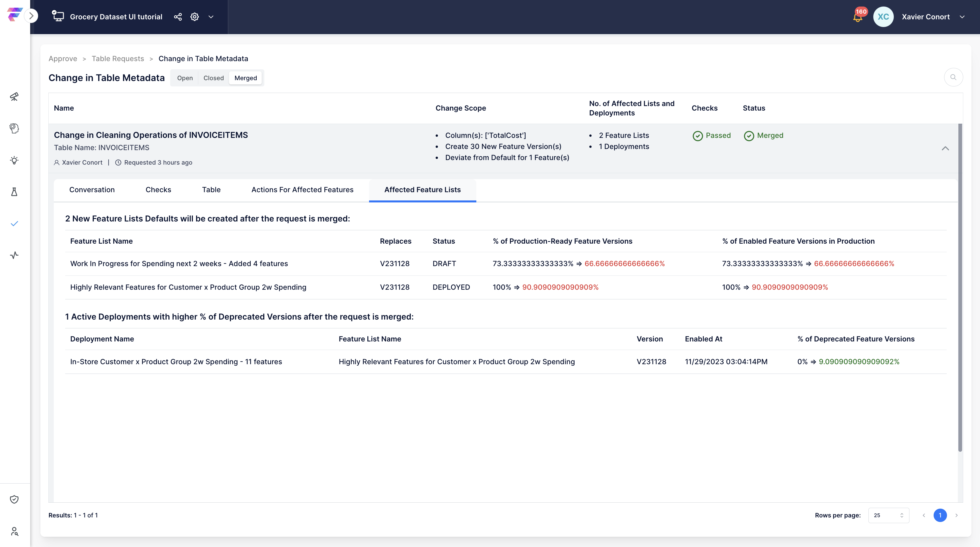The height and width of the screenshot is (547, 980).
Task: Open the head-with-gear formulate icon in sidebar
Action: (x=15, y=129)
